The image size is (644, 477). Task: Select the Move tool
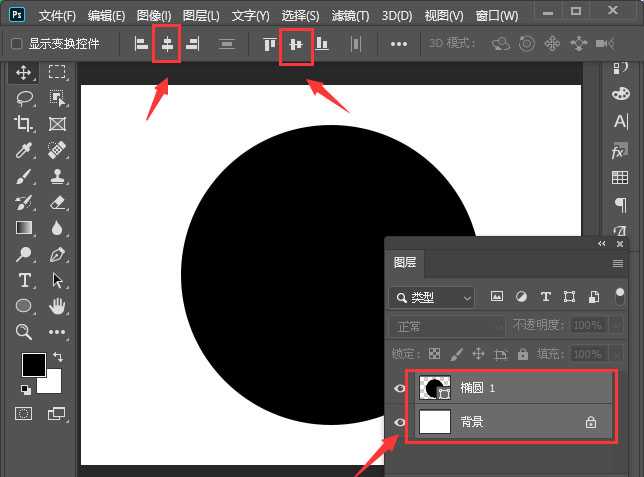[24, 72]
